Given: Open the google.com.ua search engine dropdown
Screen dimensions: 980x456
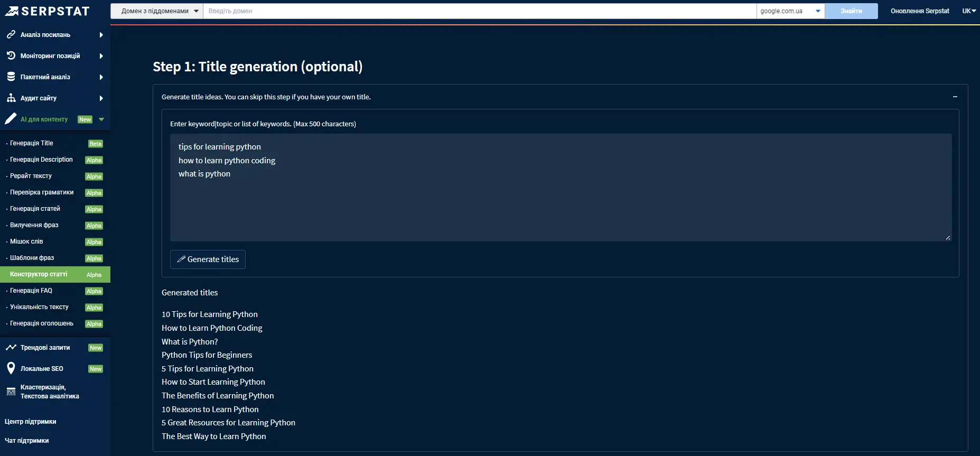Looking at the screenshot, I should (x=790, y=11).
